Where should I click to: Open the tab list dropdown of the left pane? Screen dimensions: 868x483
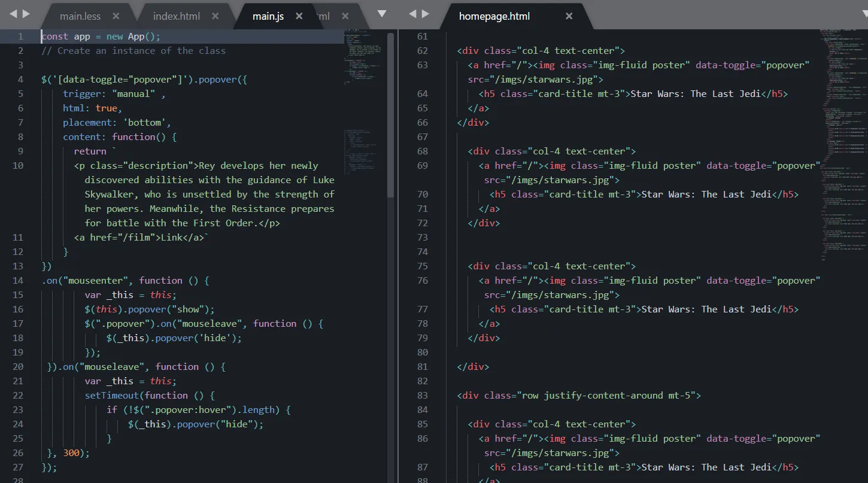382,14
